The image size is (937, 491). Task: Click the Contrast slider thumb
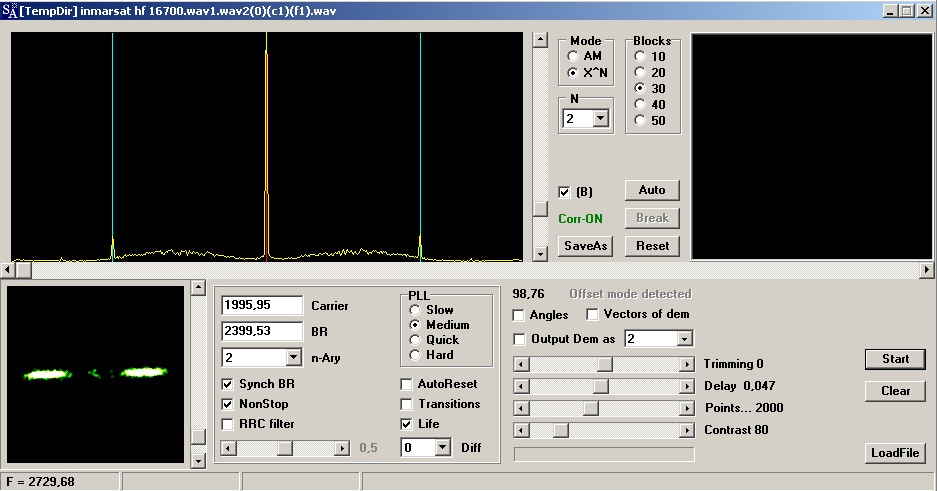click(561, 430)
